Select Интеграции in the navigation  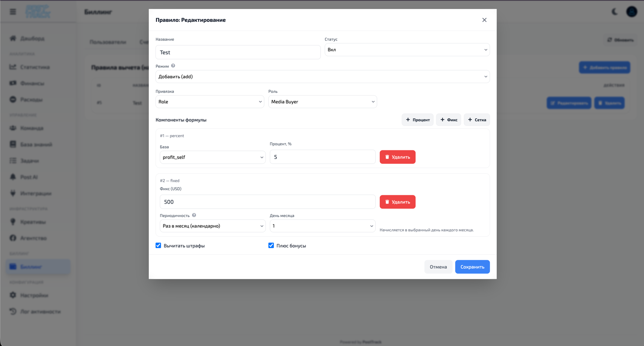[x=35, y=193]
